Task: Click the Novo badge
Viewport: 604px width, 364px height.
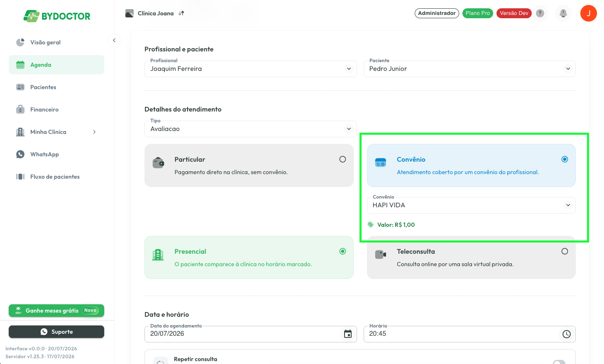Action: pyautogui.click(x=90, y=311)
